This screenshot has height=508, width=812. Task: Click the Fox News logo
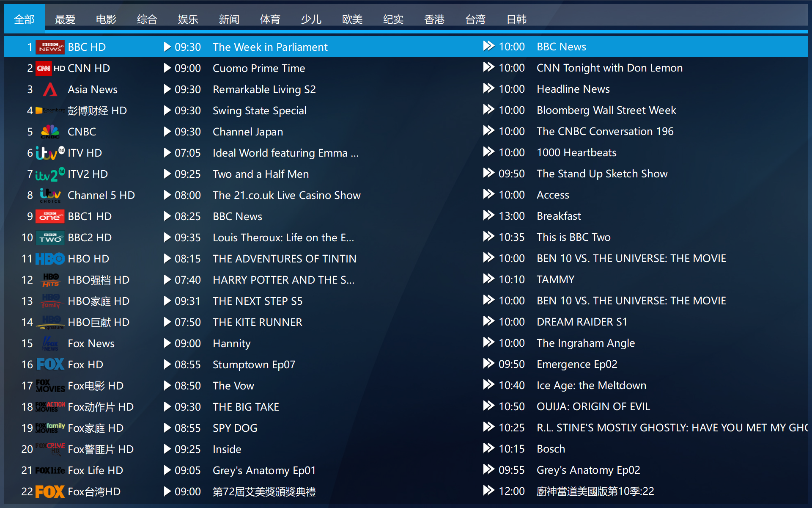pos(50,343)
